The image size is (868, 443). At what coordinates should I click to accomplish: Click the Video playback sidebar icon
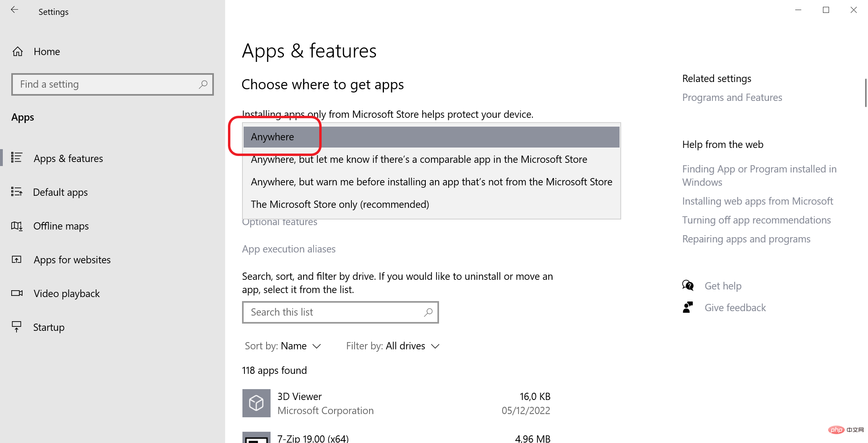click(x=17, y=293)
